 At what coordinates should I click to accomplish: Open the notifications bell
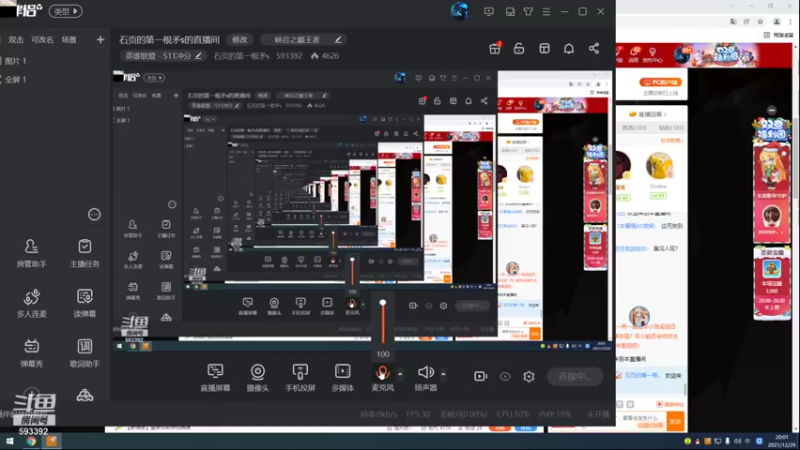coord(568,48)
